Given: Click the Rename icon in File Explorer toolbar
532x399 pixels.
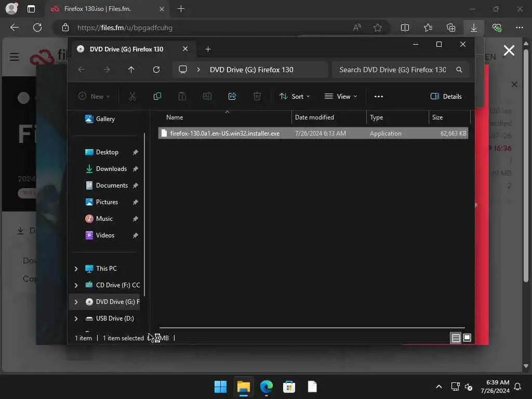Looking at the screenshot, I should pos(207,96).
